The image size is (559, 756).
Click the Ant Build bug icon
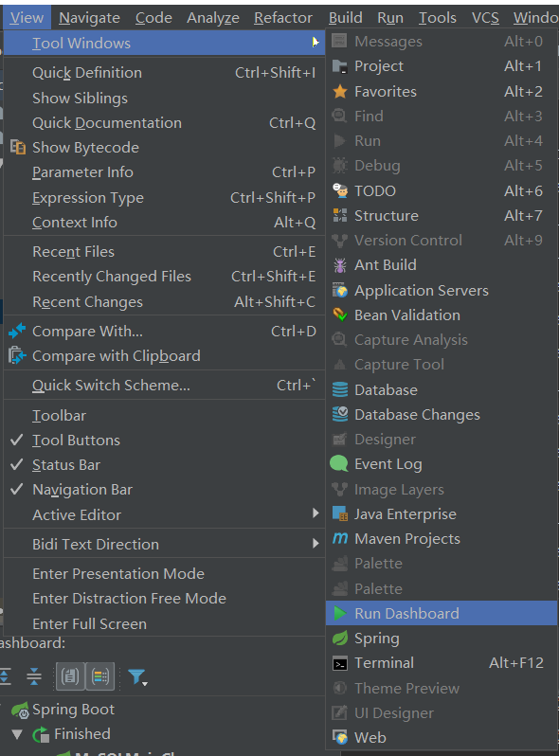click(x=340, y=265)
